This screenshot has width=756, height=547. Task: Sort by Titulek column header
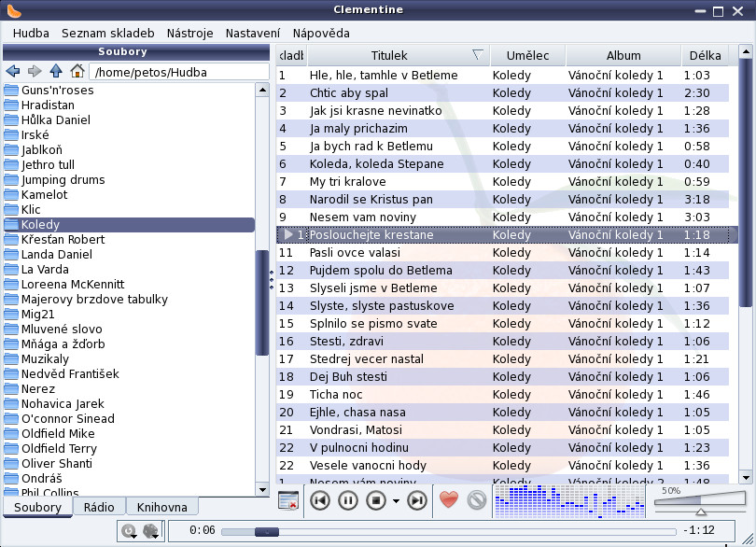[399, 55]
